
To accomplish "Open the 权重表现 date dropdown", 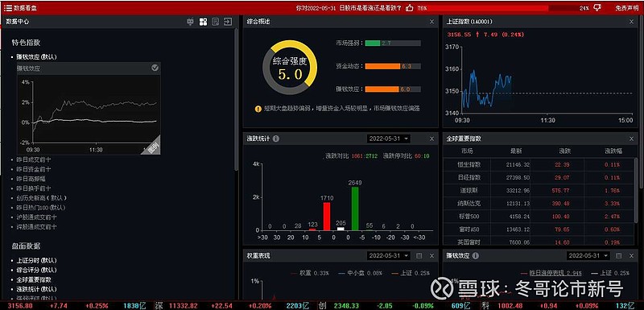I will click(x=388, y=256).
